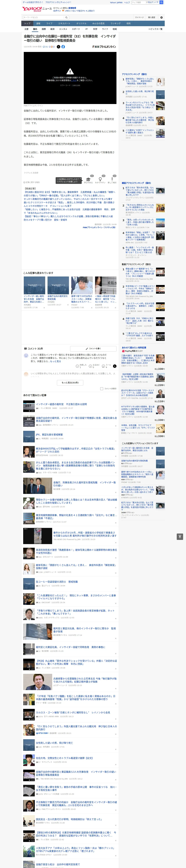
Task: Click the うーん reaction on first comment
Action: (x=107, y=366)
